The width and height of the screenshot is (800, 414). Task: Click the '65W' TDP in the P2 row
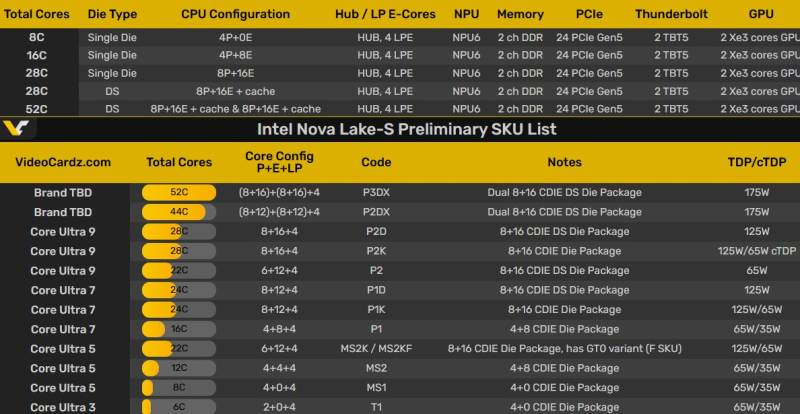[x=757, y=271]
